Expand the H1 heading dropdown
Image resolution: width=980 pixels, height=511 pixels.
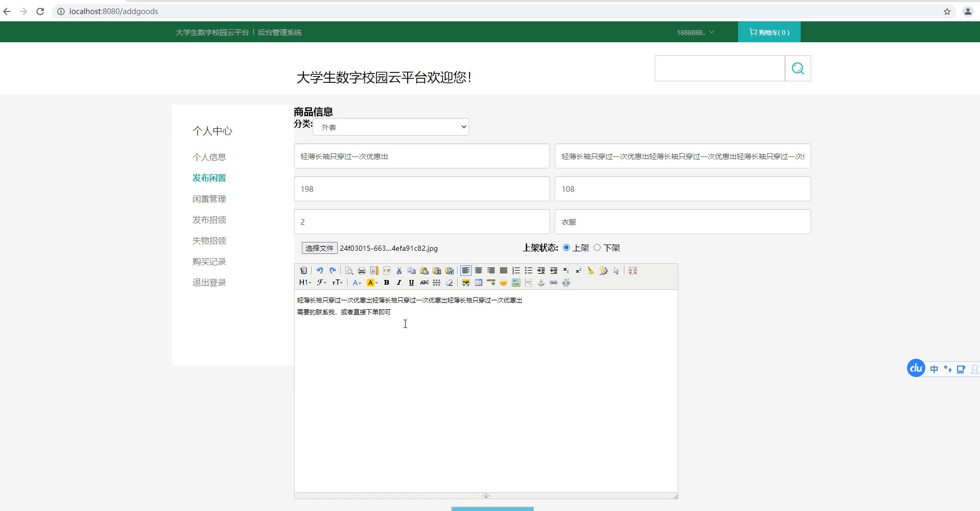point(305,283)
